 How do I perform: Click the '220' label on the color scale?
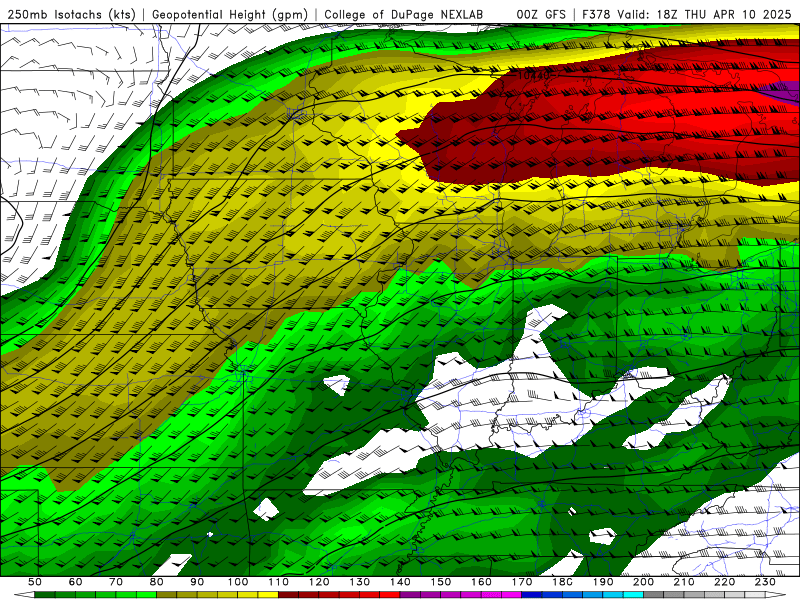point(724,582)
